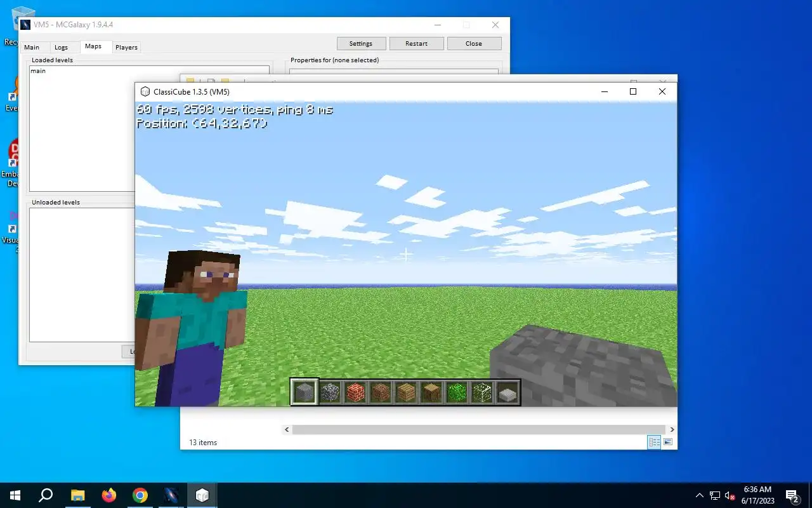This screenshot has width=812, height=508.
Task: Switch to MCGalaxy taskbar icon
Action: pyautogui.click(x=171, y=495)
